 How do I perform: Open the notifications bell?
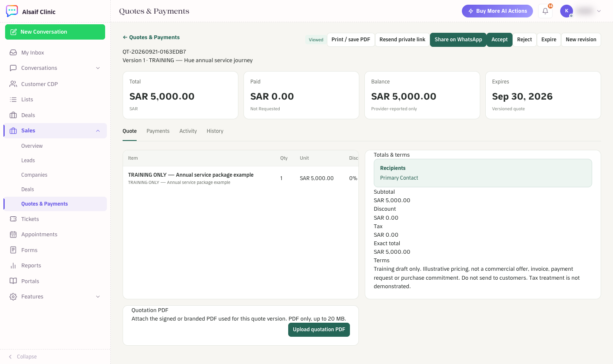(x=545, y=11)
